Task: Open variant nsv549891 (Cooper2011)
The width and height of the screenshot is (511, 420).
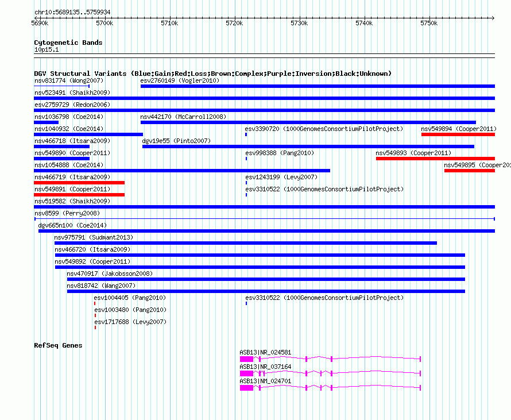Action: click(72, 189)
